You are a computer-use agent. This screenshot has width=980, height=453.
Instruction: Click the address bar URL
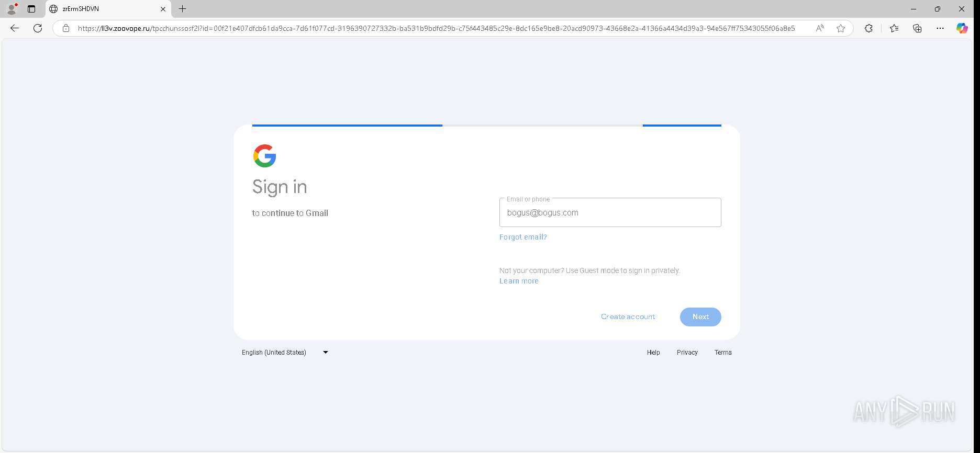436,28
